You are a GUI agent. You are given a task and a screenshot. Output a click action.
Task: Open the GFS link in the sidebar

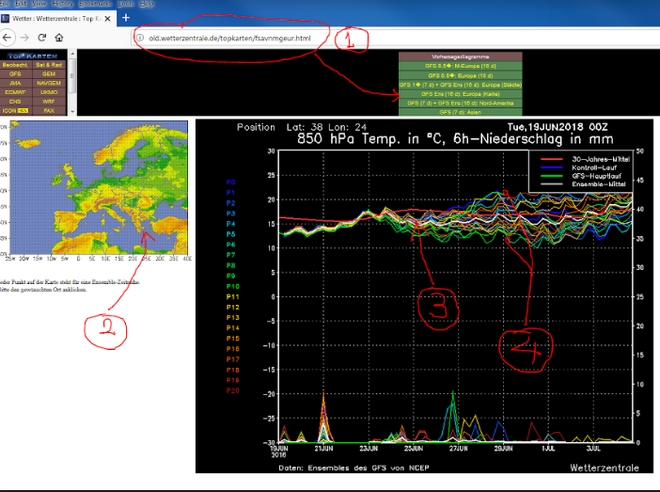coord(15,74)
